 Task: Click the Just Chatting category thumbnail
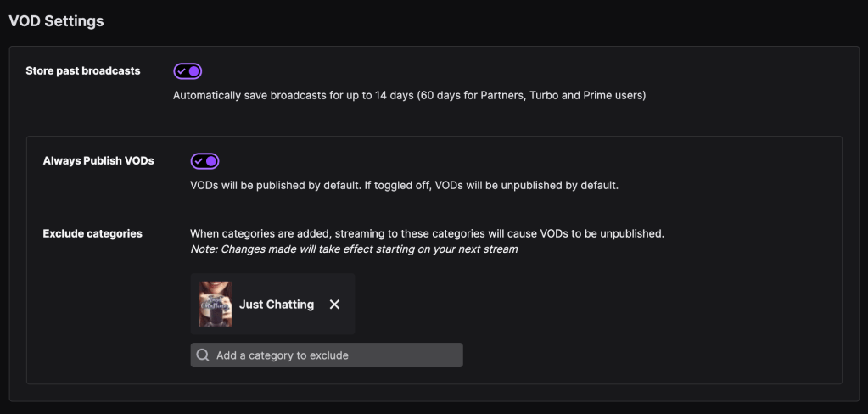click(x=215, y=304)
